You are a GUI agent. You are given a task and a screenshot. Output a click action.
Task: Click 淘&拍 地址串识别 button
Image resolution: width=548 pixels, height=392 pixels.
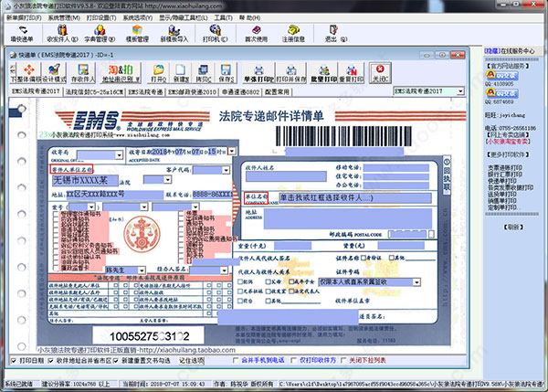pyautogui.click(x=121, y=73)
